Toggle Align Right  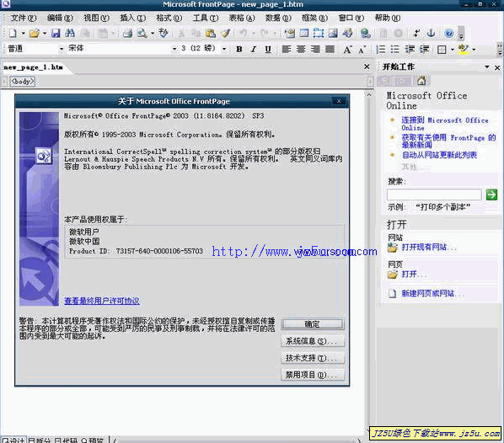[x=315, y=49]
